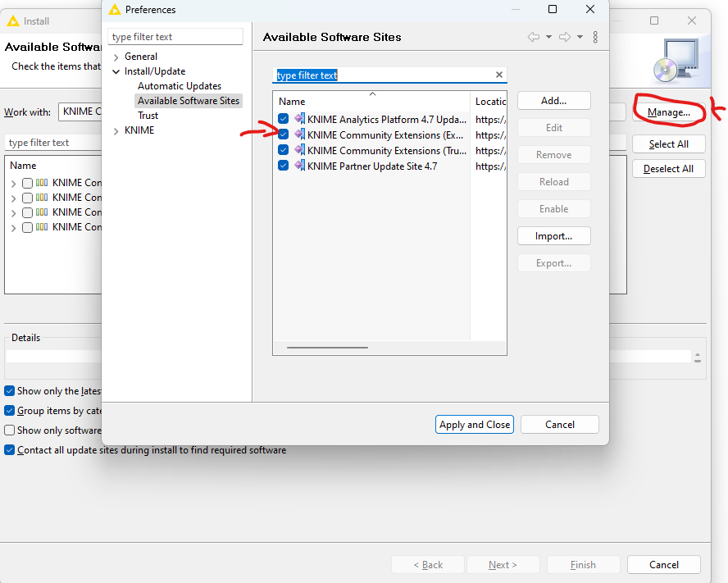Collapse the Install/Update preferences node
Image resolution: width=728 pixels, height=583 pixels.
click(116, 71)
